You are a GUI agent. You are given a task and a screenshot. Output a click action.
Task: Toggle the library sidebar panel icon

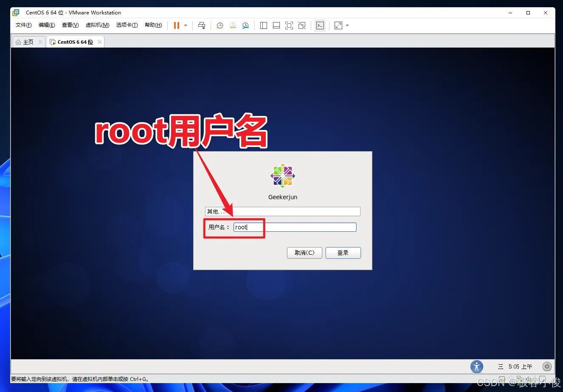[264, 25]
